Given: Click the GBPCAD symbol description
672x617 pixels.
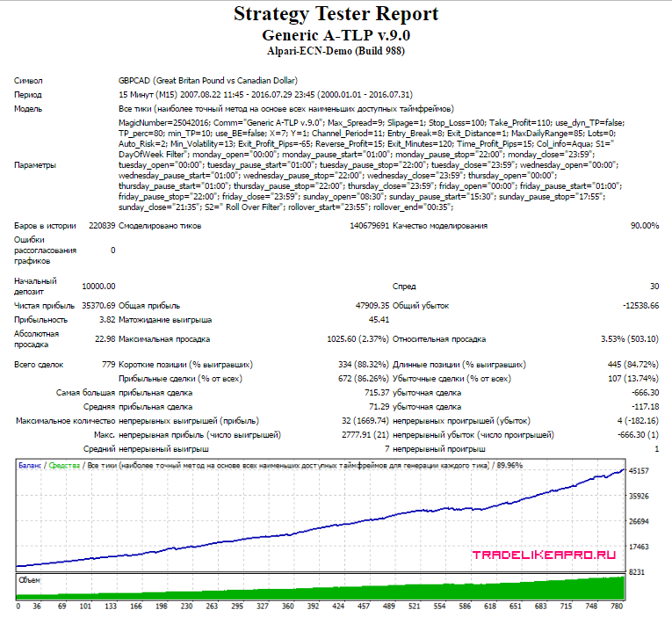Looking at the screenshot, I should click(x=208, y=81).
